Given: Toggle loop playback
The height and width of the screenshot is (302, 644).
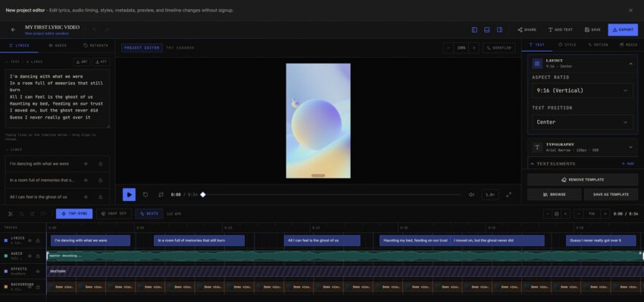Looking at the screenshot, I should (161, 194).
